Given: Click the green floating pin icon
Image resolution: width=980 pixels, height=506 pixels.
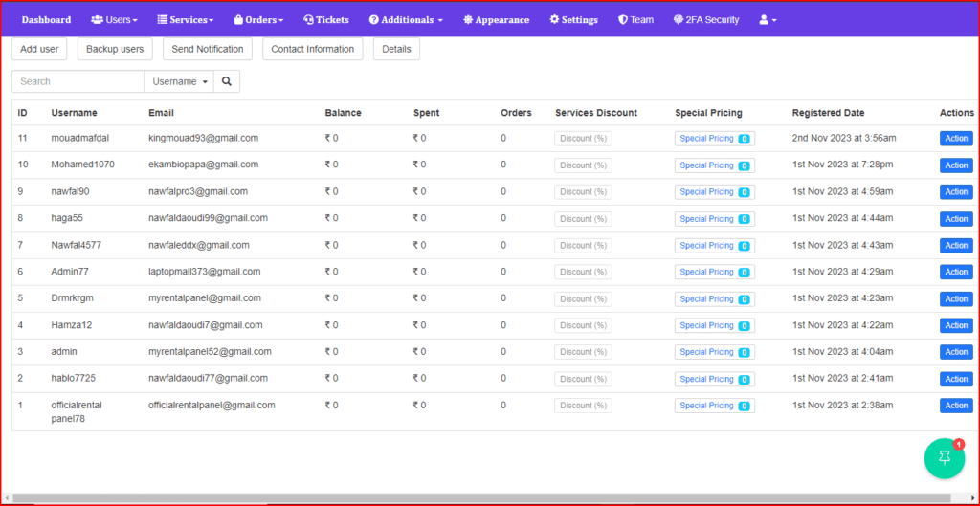Looking at the screenshot, I should [x=945, y=459].
